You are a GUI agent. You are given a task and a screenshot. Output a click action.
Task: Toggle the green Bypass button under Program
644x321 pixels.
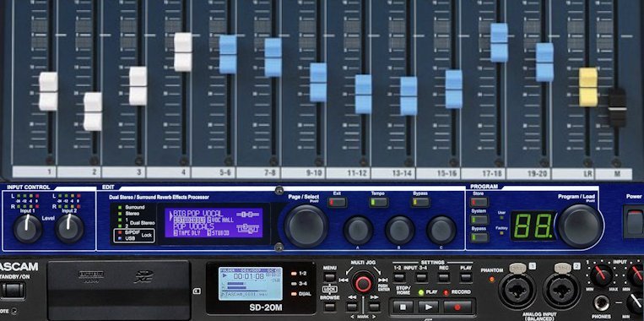point(479,237)
